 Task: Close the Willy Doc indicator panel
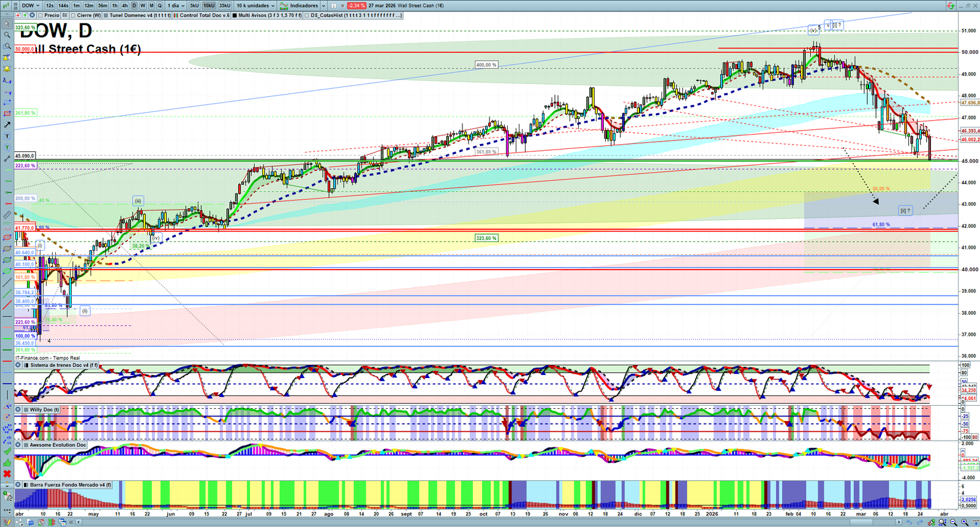point(18,409)
